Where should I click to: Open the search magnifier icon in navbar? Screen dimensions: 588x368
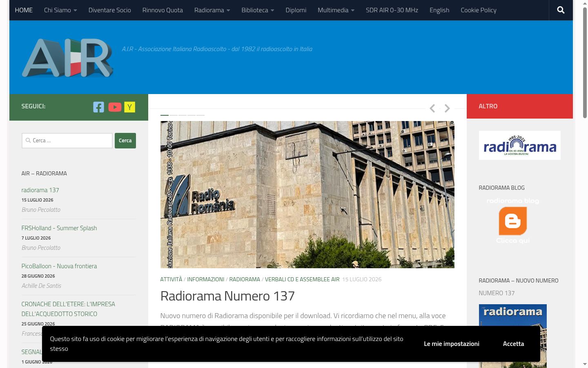tap(561, 10)
